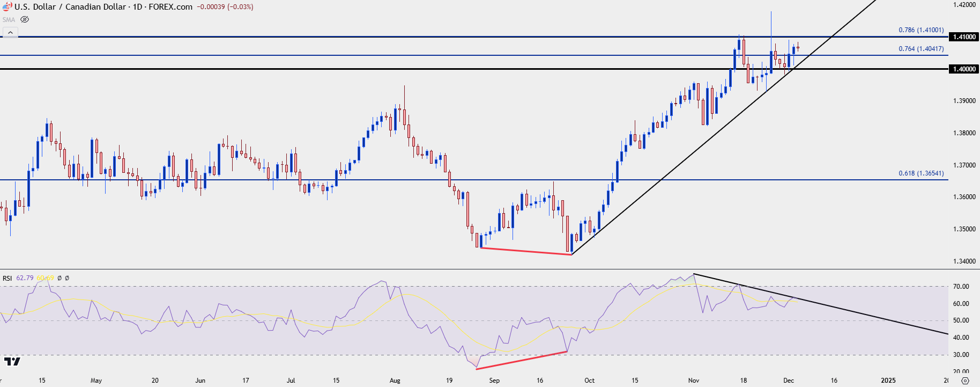Click the RSI value 62.79
Screen dimensions: 980x387
[x=25, y=278]
